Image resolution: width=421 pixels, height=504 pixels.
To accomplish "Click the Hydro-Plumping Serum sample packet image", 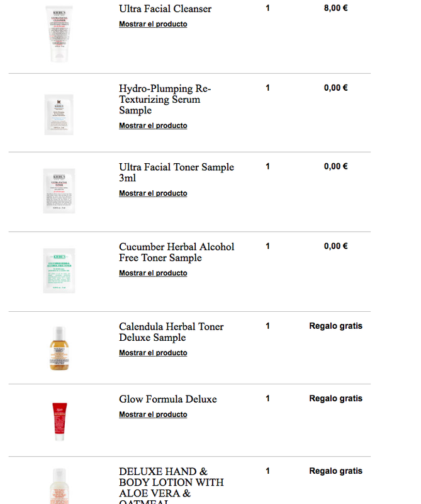I will pyautogui.click(x=59, y=114).
